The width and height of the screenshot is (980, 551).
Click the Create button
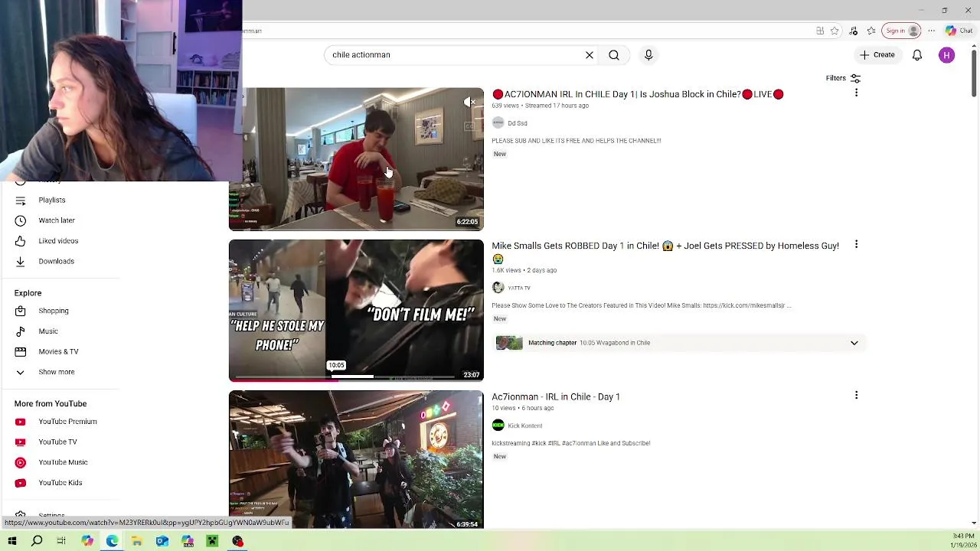tap(877, 55)
